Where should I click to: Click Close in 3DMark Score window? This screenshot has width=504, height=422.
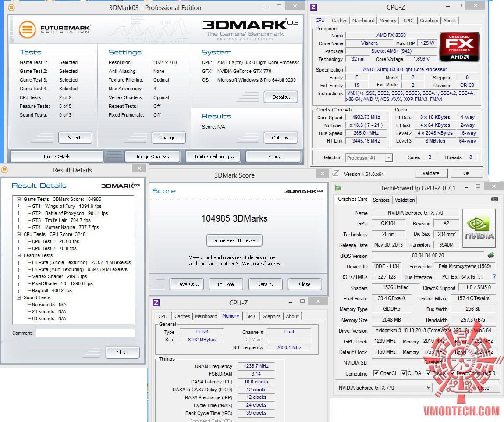pyautogui.click(x=305, y=284)
